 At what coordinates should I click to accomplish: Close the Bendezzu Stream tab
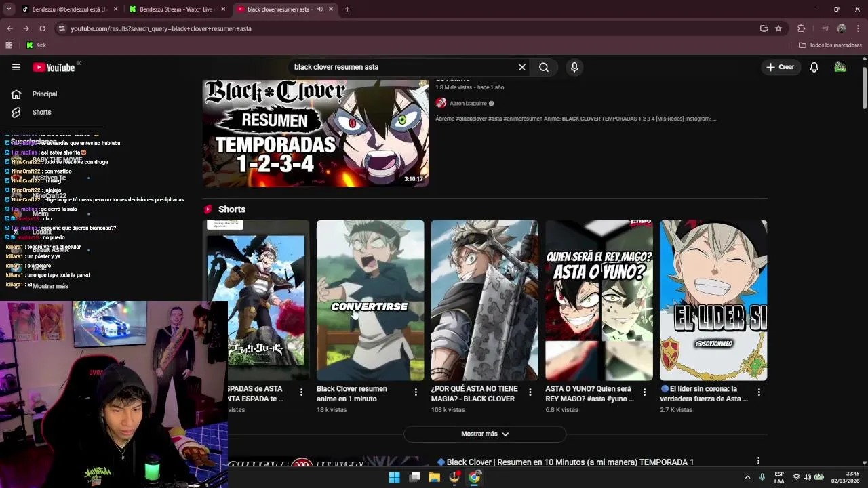[x=223, y=9]
